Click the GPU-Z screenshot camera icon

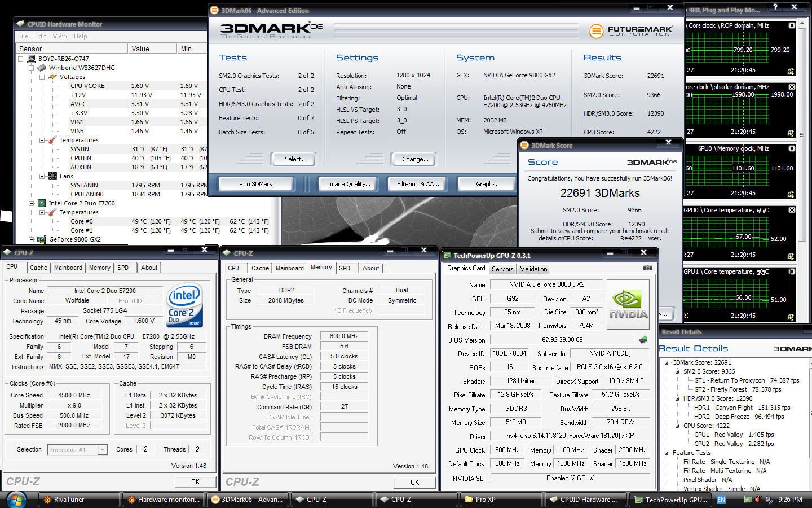point(647,268)
